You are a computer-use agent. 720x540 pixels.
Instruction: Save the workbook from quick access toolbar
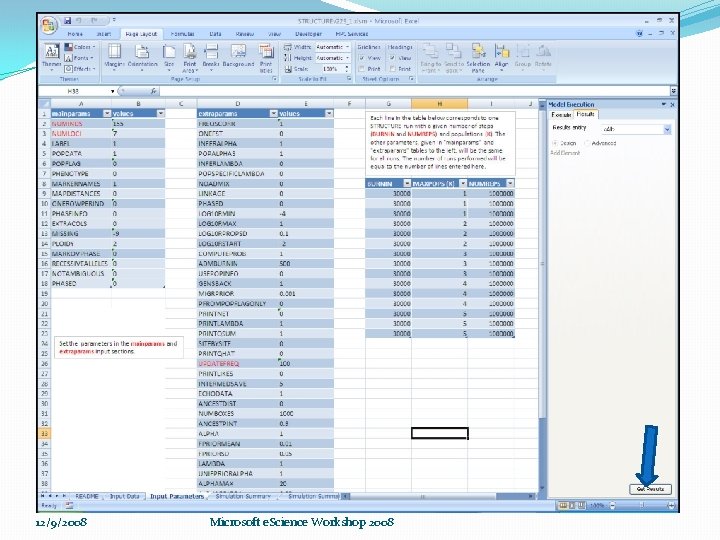pos(68,21)
